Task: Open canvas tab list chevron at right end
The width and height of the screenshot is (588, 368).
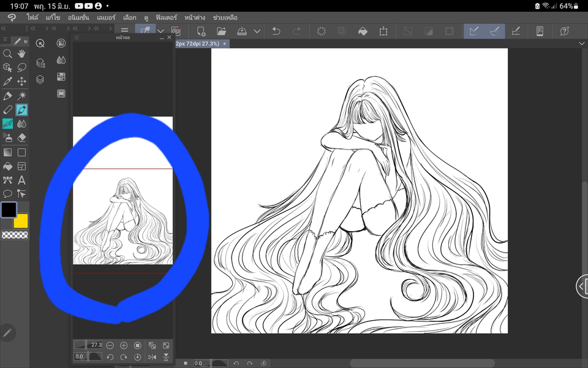Action: pyautogui.click(x=582, y=44)
